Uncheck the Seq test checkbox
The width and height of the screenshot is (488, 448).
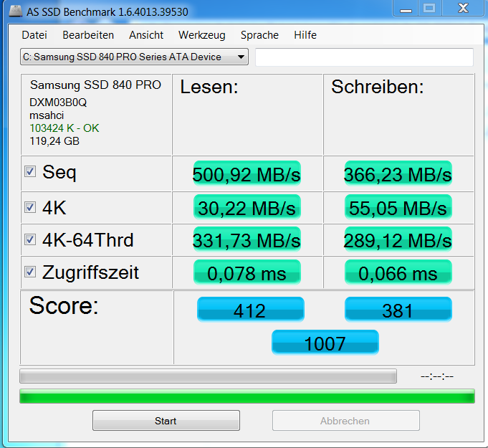click(x=30, y=171)
